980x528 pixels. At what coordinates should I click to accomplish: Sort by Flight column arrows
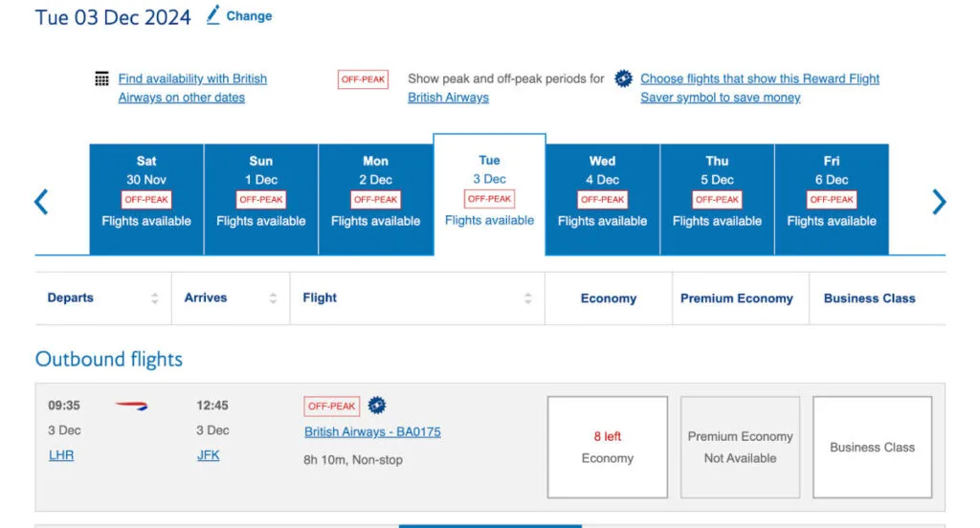(528, 298)
